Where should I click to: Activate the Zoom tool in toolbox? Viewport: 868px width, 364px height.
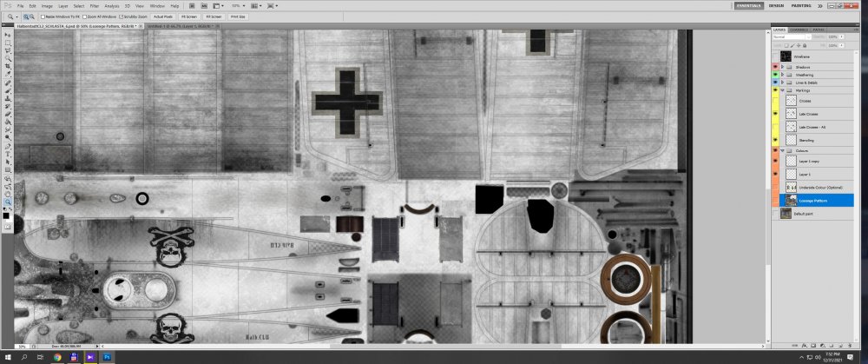tap(8, 202)
